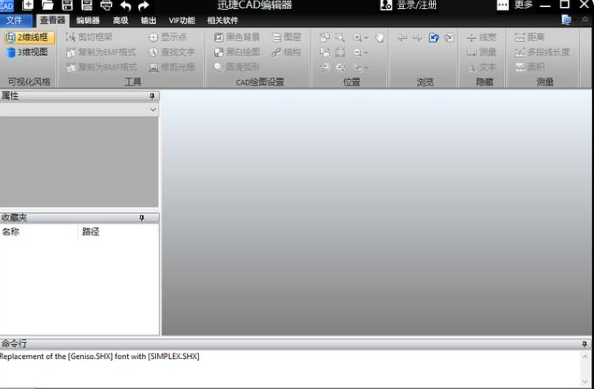Open a file with the folder icon
596x389 pixels.
coord(48,5)
